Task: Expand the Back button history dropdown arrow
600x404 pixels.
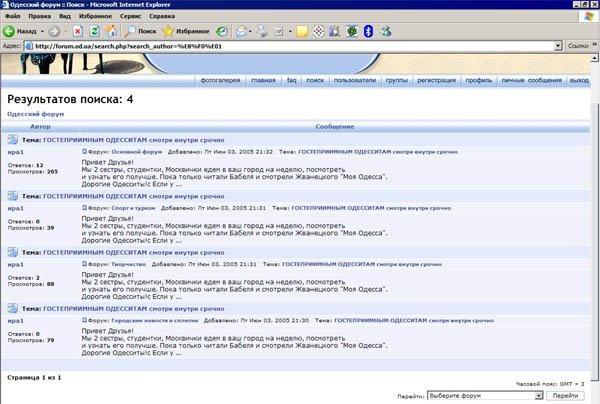Action: coord(42,31)
